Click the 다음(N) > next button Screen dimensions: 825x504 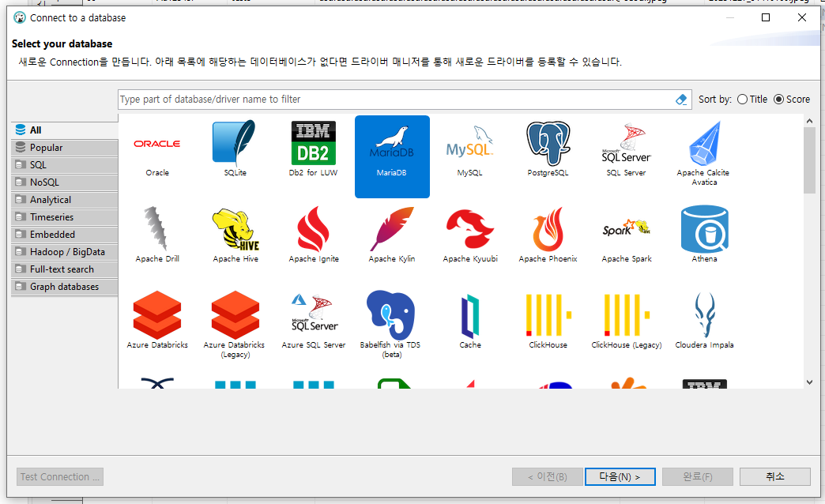pyautogui.click(x=620, y=476)
